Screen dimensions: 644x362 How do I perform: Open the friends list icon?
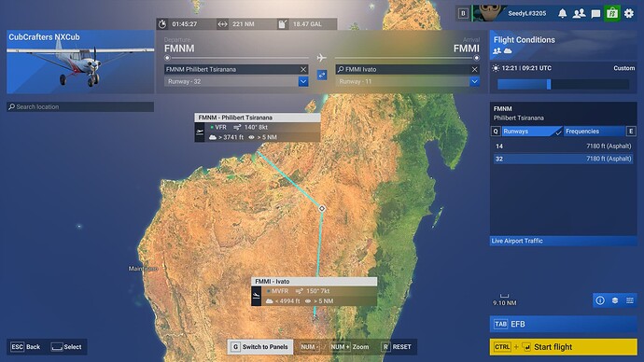(579, 14)
